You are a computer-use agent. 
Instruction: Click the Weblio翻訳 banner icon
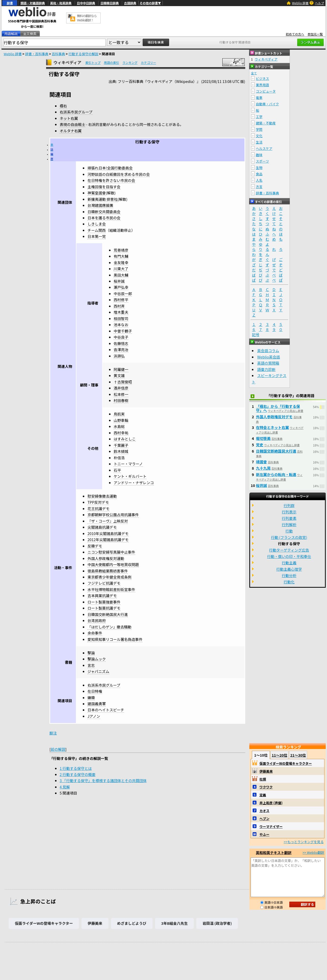[x=71, y=18]
